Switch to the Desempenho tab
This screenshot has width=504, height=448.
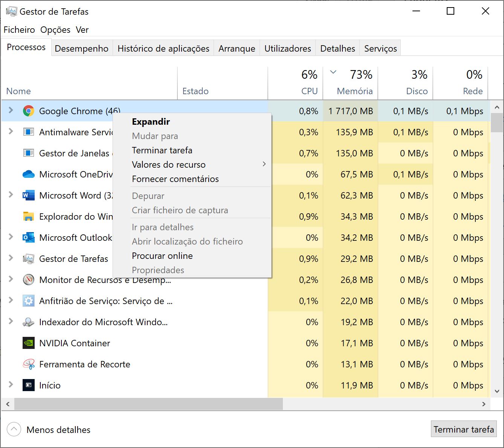[x=81, y=49]
